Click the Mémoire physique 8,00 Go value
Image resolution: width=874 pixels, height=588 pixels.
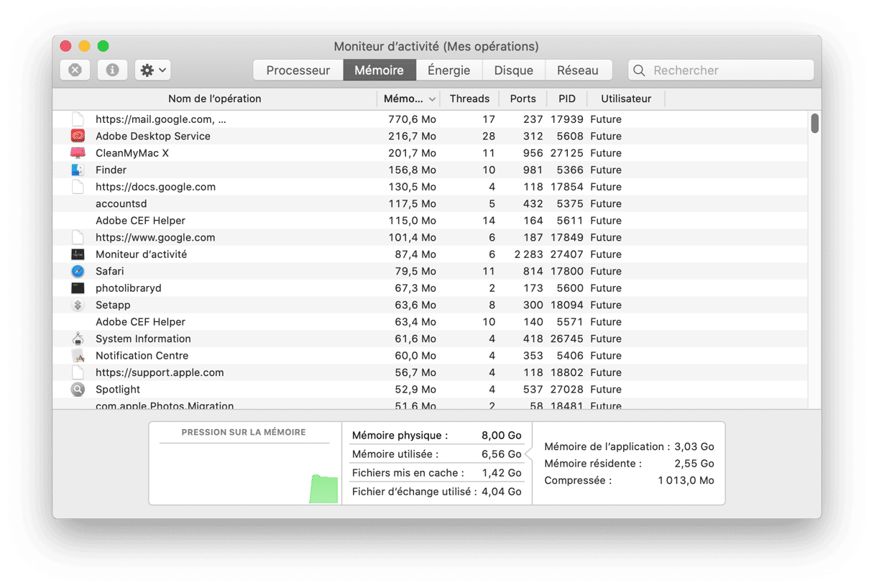pos(502,436)
